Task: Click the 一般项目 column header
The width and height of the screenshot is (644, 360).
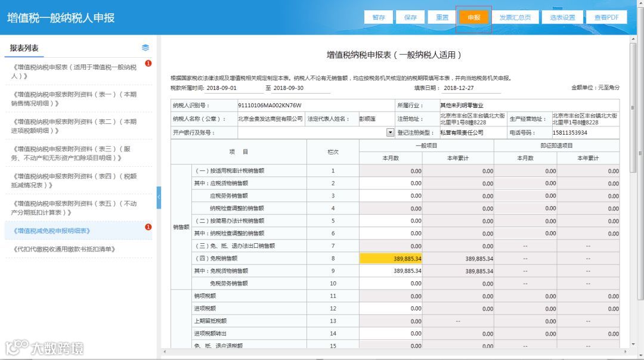Action: (426, 145)
